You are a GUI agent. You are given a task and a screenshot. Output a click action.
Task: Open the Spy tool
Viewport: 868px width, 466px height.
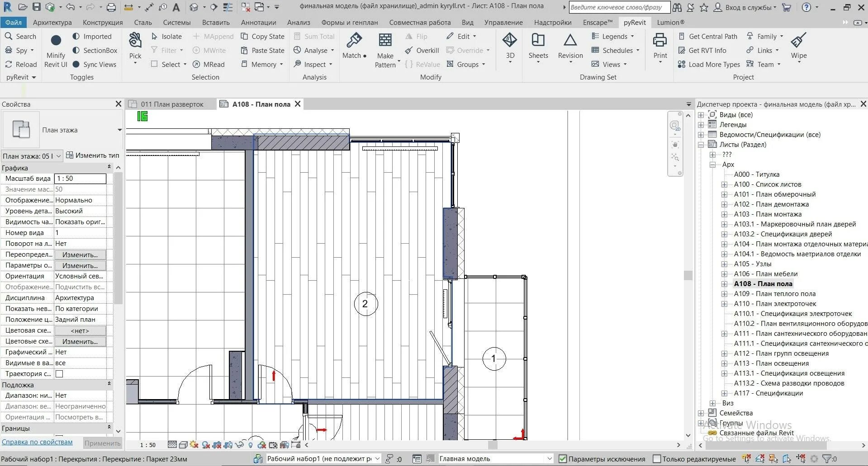pos(19,50)
